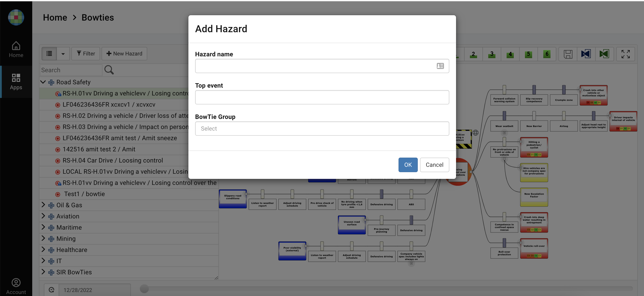Toggle the list view button
The height and width of the screenshot is (296, 644).
click(x=49, y=54)
